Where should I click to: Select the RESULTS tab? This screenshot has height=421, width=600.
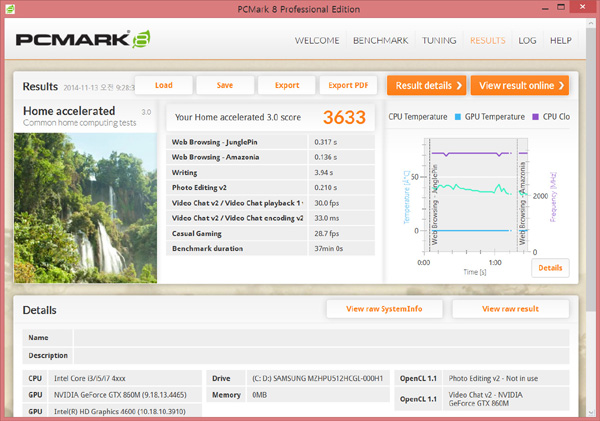click(488, 41)
